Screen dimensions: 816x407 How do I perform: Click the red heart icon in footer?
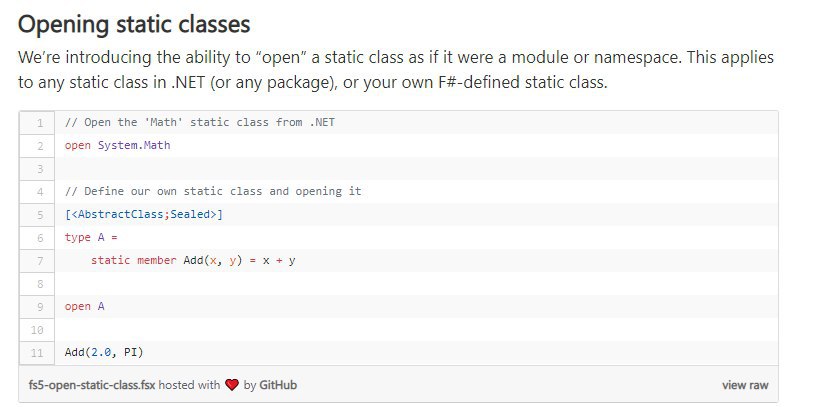coord(232,385)
